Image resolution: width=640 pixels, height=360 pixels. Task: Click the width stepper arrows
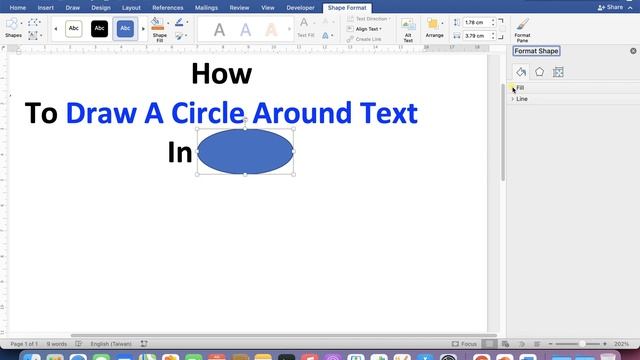coord(493,36)
